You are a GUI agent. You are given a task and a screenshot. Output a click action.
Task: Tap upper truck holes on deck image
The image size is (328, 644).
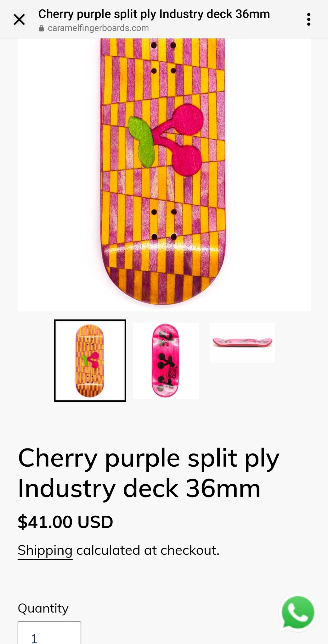pyautogui.click(x=163, y=58)
